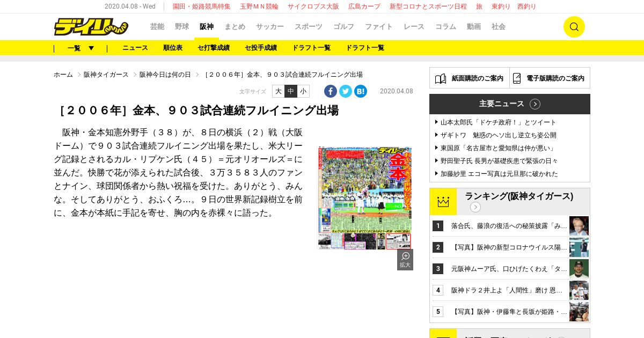The image size is (644, 338).
Task: Click the arrow circle beside 主要ニュース
Action: [x=535, y=104]
